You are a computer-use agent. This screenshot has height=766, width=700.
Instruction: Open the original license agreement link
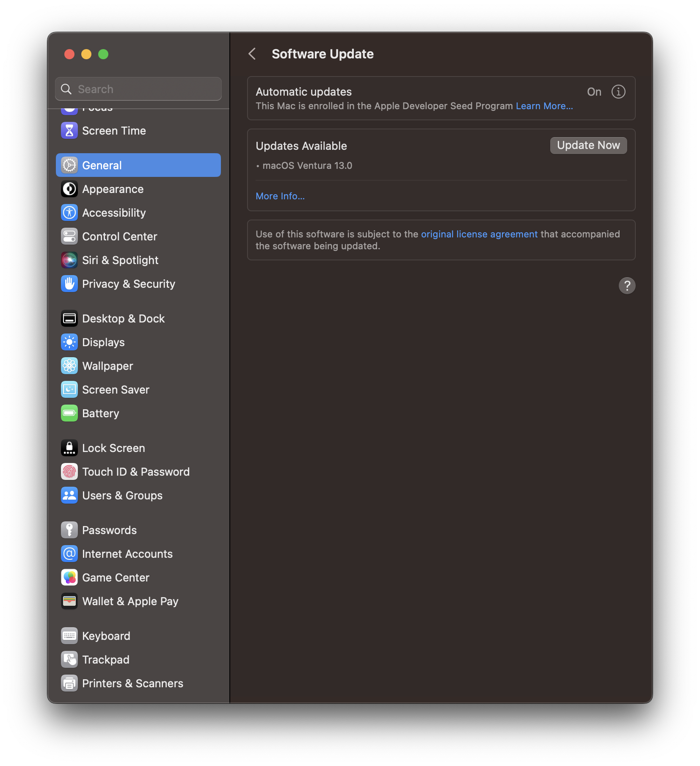[479, 234]
